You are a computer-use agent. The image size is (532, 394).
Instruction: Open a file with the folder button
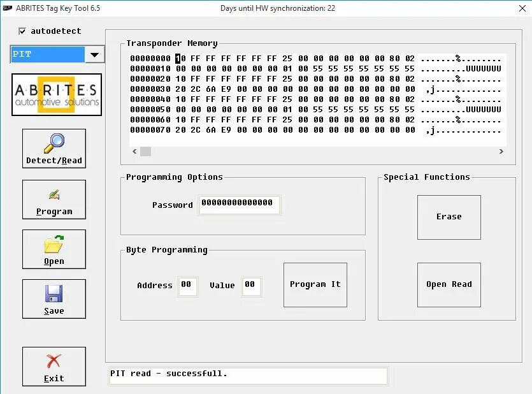tap(54, 249)
